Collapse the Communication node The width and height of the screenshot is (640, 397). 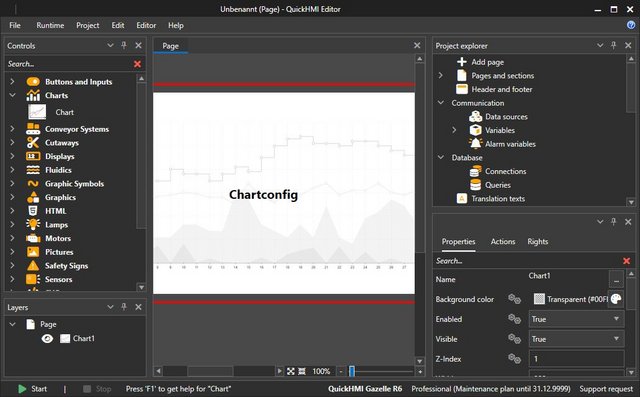(x=441, y=103)
